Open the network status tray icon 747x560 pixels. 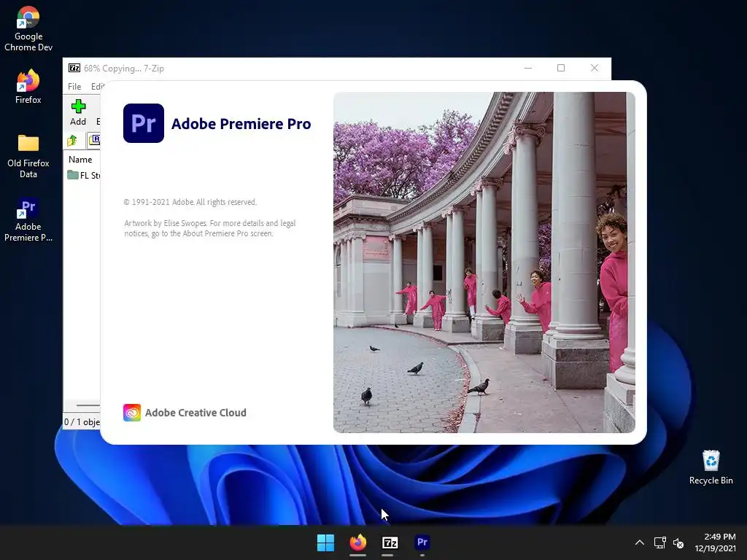pyautogui.click(x=659, y=542)
